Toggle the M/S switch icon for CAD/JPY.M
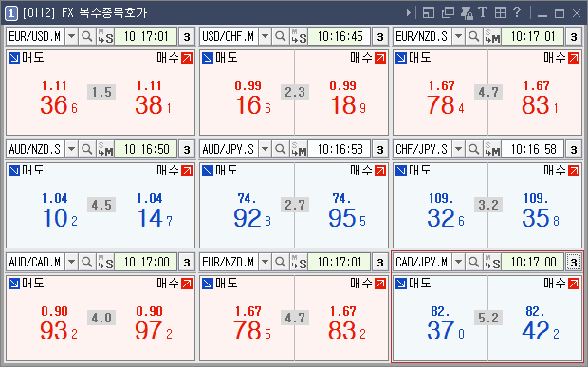588x367 pixels. (492, 262)
